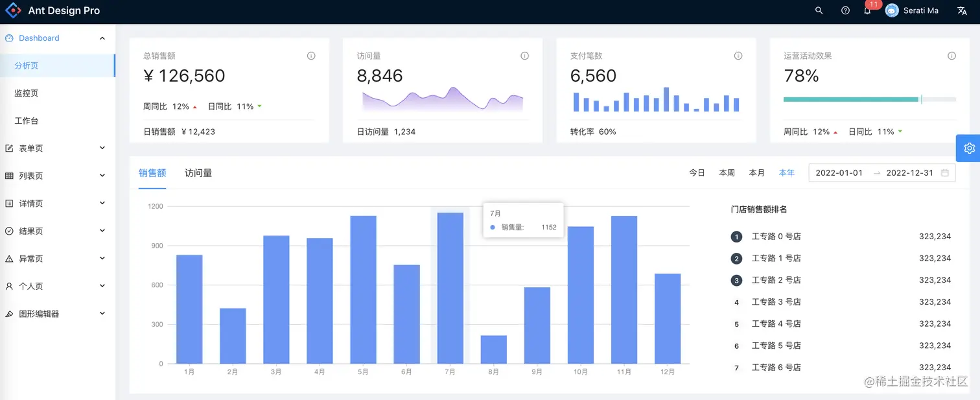
Task: Open the notification bell with 11 badge
Action: tap(867, 11)
